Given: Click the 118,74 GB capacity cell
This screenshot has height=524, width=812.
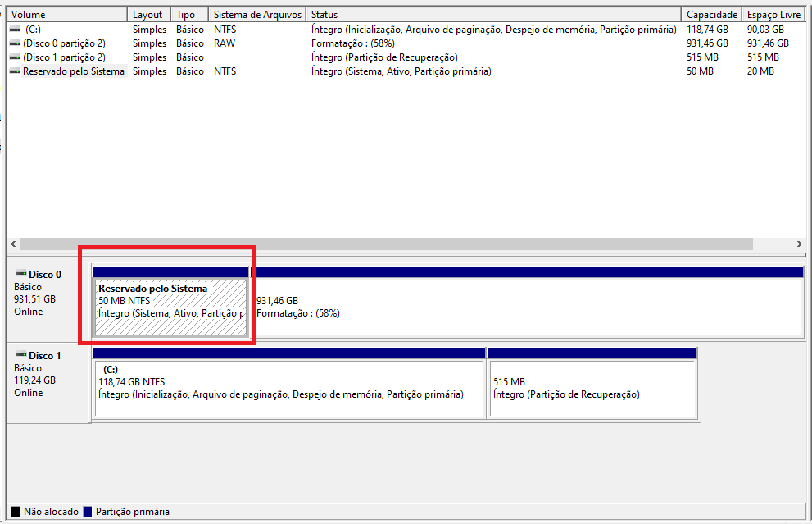Looking at the screenshot, I should pyautogui.click(x=707, y=30).
